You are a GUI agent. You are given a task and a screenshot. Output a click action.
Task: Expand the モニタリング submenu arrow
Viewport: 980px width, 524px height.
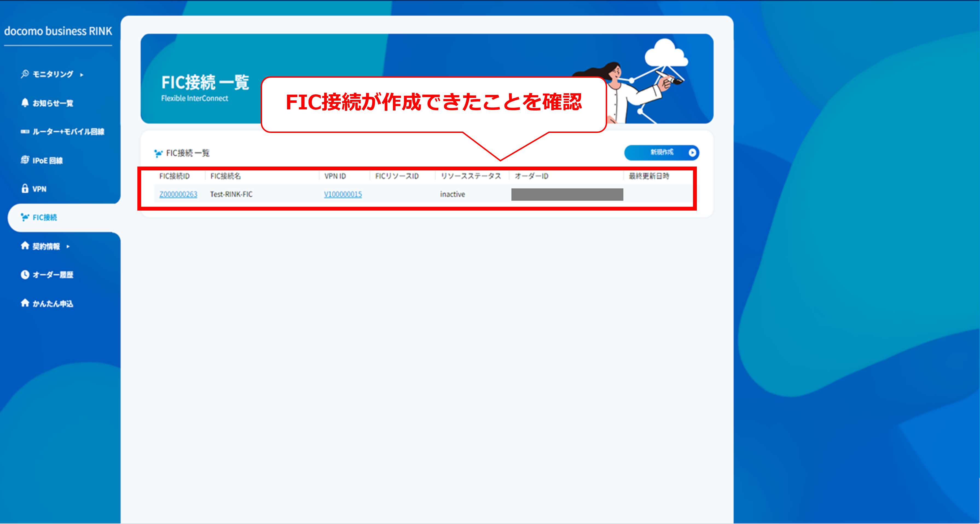[x=82, y=75]
